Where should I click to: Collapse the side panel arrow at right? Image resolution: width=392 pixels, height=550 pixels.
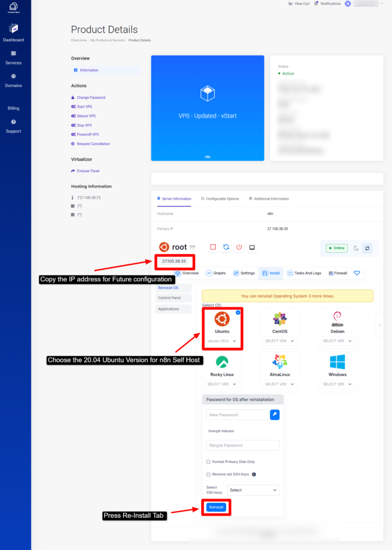(379, 325)
